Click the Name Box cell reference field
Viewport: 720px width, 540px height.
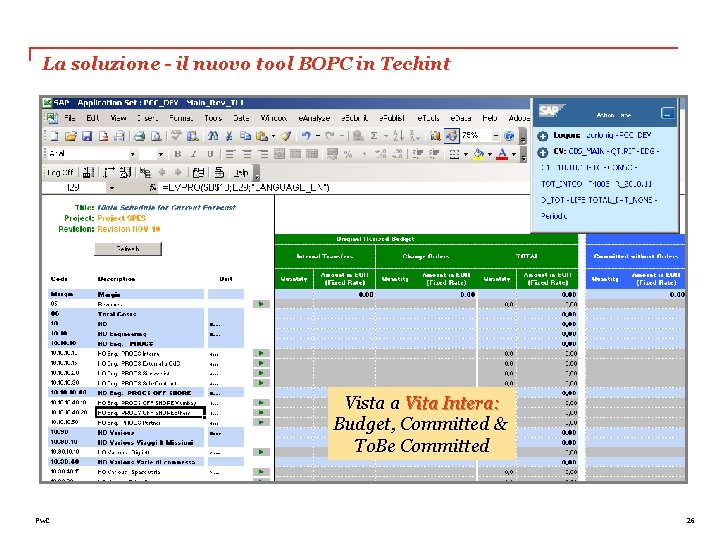[74, 187]
